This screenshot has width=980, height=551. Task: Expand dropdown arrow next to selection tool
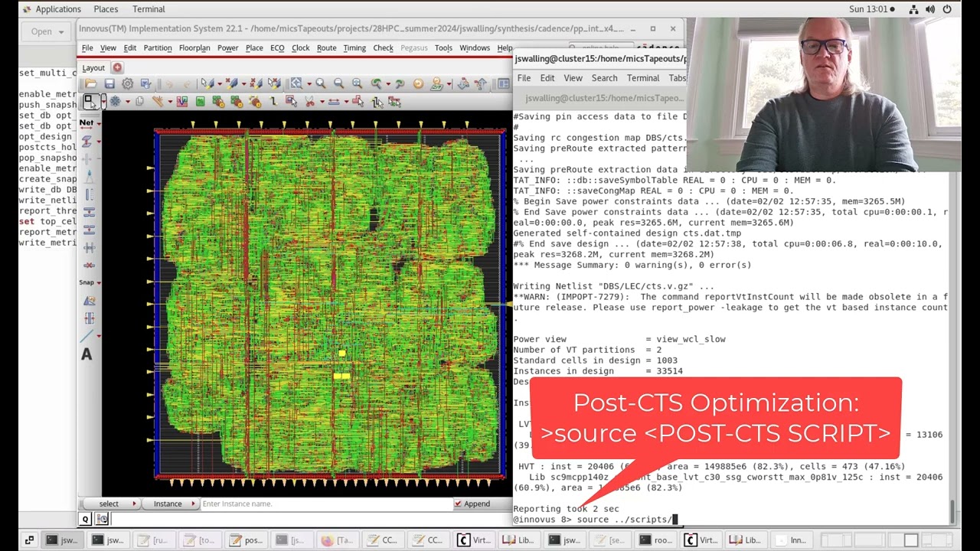coord(103,101)
